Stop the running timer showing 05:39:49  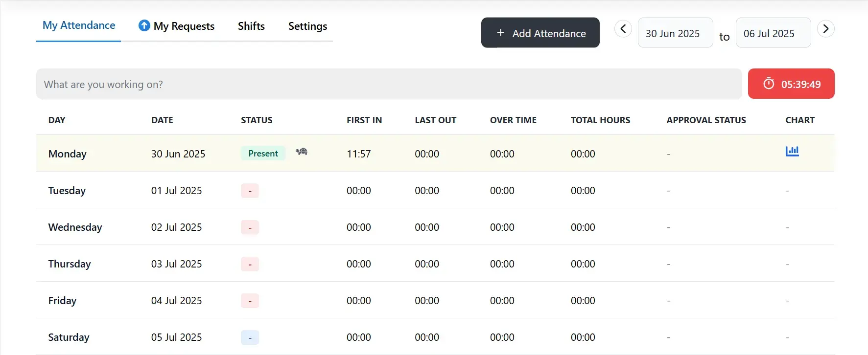point(791,84)
